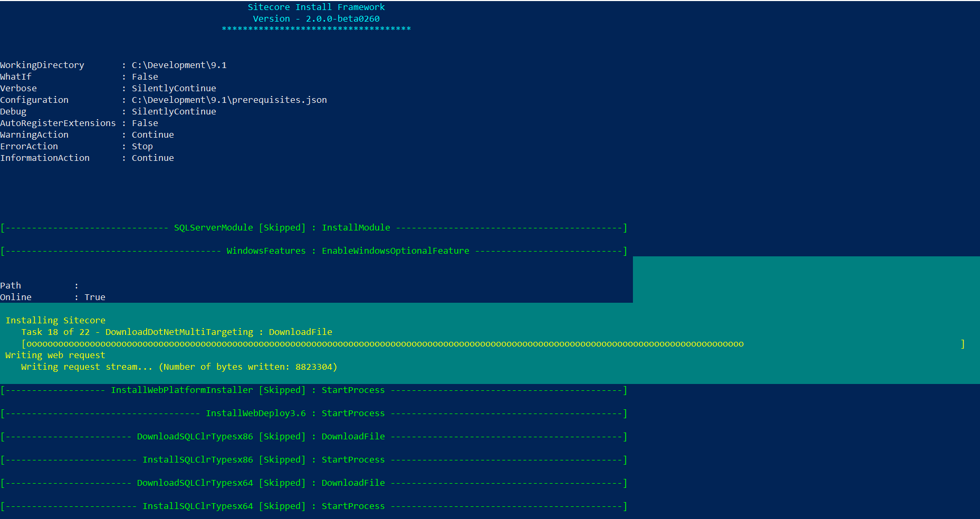
Task: Click the InstallWebDeploy3.6 StartProcess line
Action: 314,414
